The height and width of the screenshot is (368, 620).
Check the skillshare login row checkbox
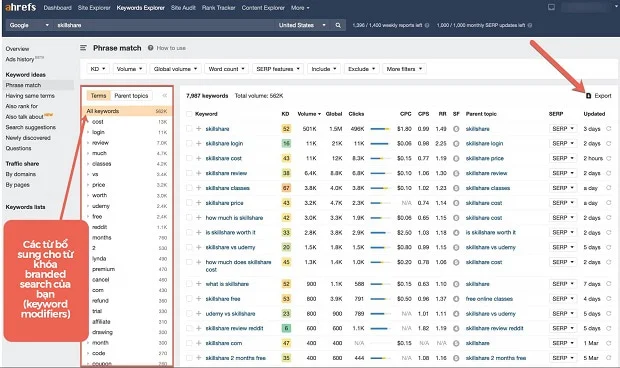tap(189, 143)
